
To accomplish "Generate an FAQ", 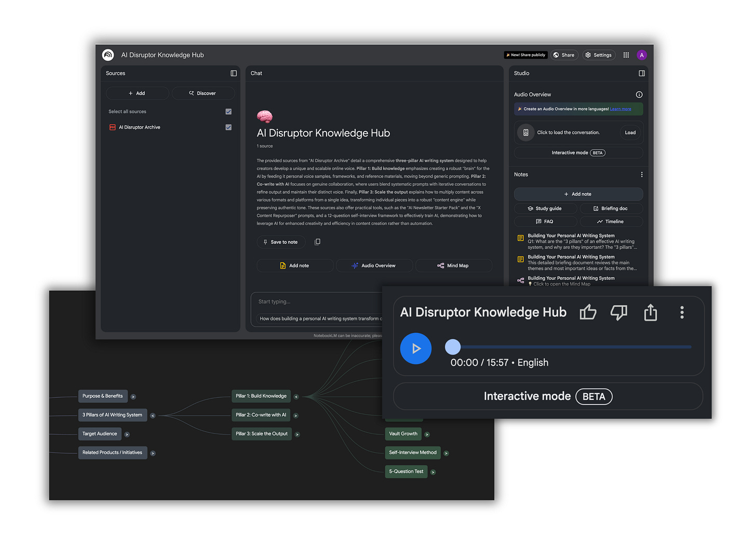I will (545, 222).
